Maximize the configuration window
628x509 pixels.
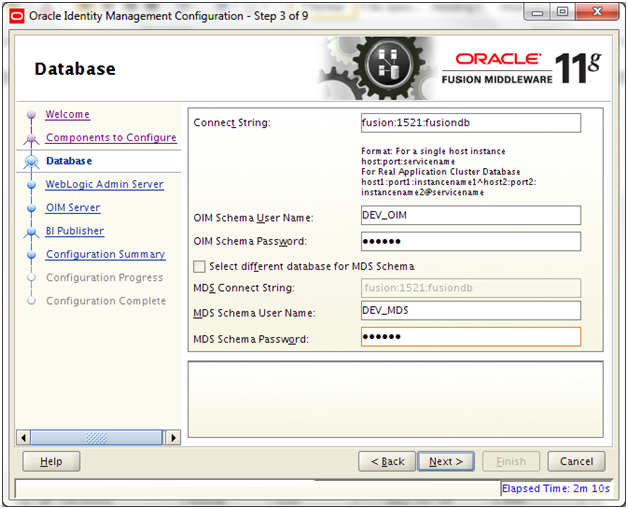click(562, 13)
